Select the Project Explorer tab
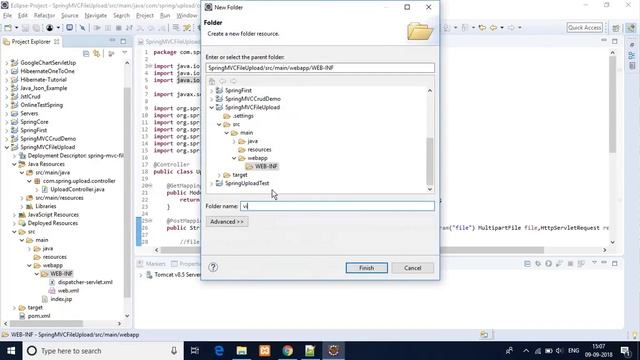Screen dimensions: 640x360 click(31, 42)
